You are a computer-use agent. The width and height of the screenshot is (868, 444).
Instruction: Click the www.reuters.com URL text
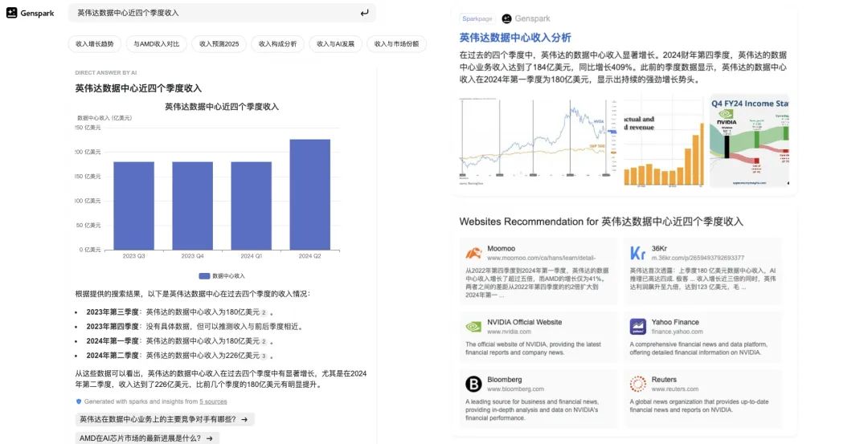[675, 389]
